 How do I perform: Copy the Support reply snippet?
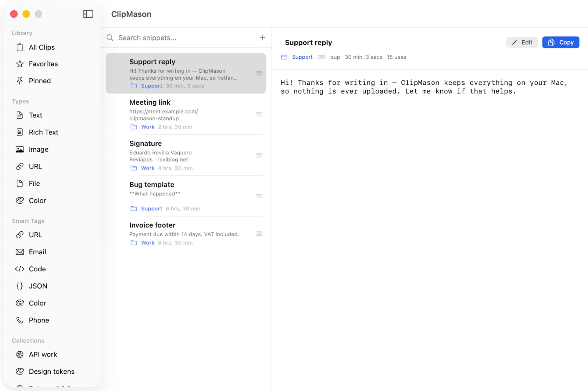561,42
